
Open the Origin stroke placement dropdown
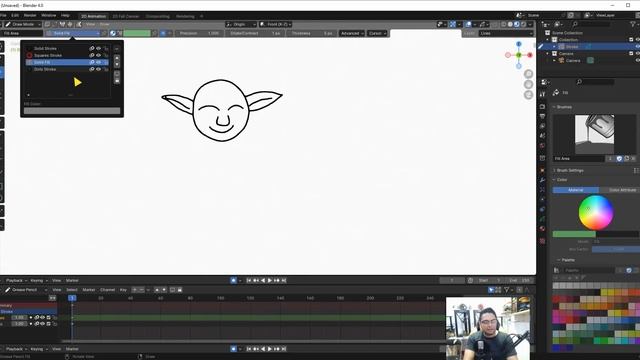[x=241, y=24]
